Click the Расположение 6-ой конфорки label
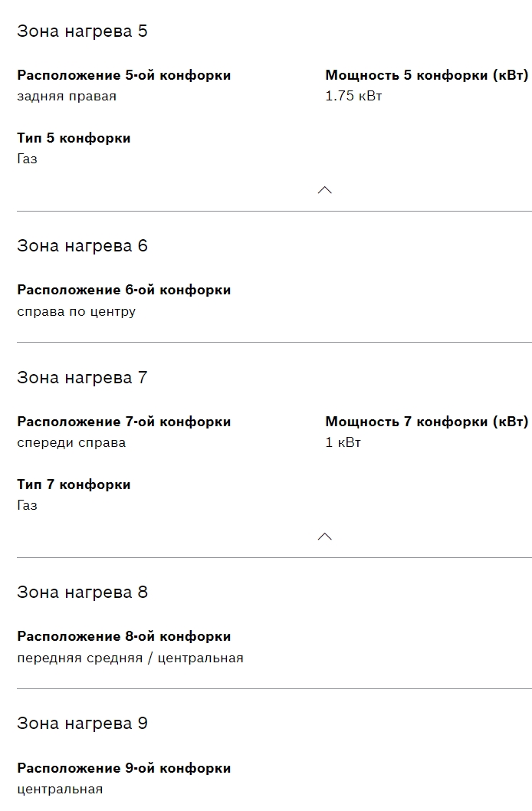The height and width of the screenshot is (811, 532). tap(123, 290)
